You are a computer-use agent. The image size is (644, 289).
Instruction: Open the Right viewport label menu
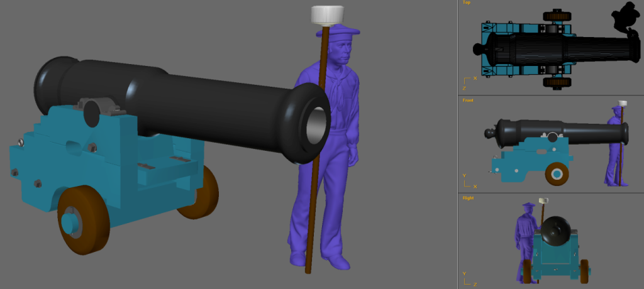point(468,198)
